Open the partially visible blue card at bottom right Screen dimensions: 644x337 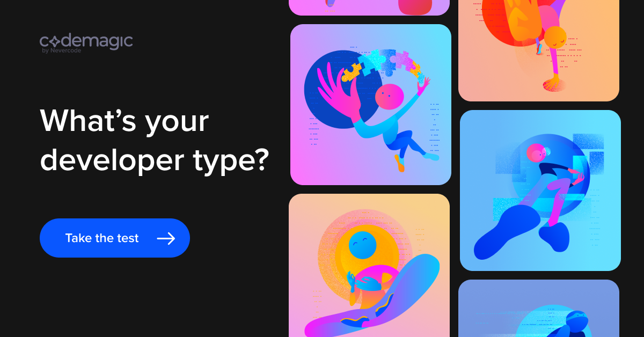tap(539, 308)
